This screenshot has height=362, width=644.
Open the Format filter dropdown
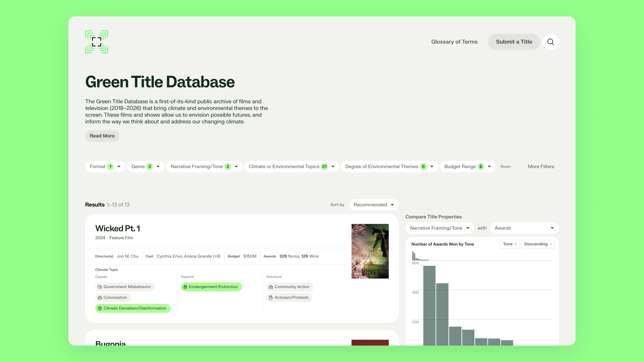[x=105, y=167]
